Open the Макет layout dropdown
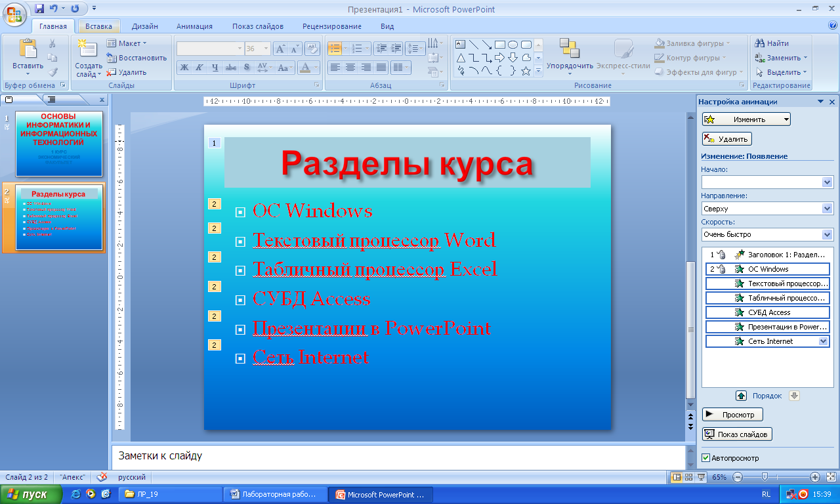The width and height of the screenshot is (840, 504). [127, 43]
